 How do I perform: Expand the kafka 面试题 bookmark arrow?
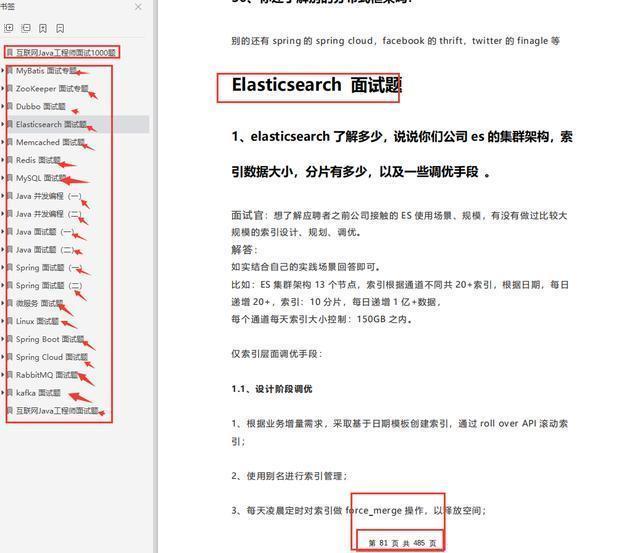point(3,393)
